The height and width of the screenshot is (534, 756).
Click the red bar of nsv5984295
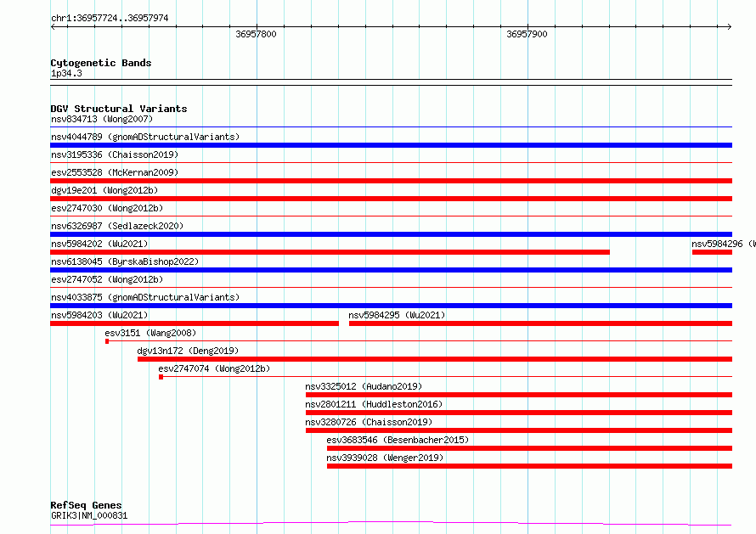pos(540,323)
